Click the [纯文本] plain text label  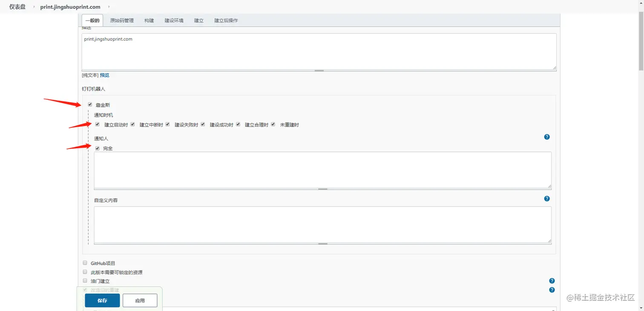tap(90, 75)
